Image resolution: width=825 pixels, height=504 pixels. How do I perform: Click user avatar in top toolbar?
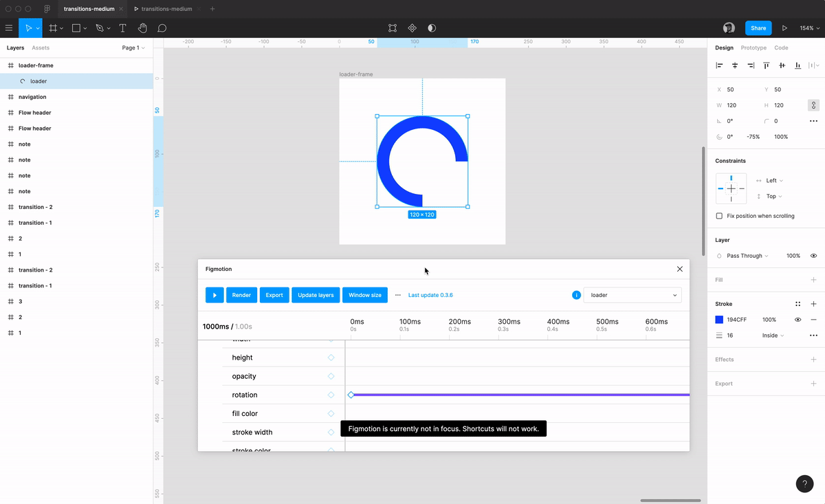(729, 28)
